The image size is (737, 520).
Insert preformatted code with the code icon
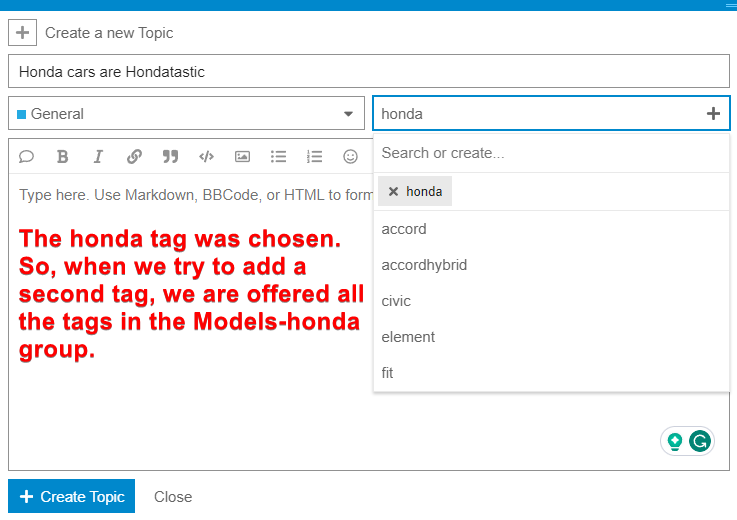click(x=206, y=156)
